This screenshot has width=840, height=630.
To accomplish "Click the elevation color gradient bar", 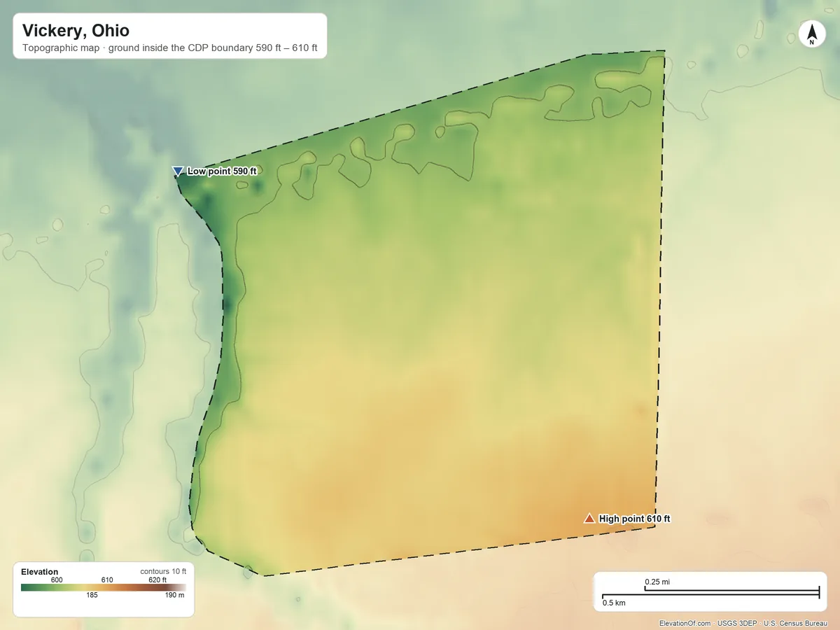I will 104,587.
